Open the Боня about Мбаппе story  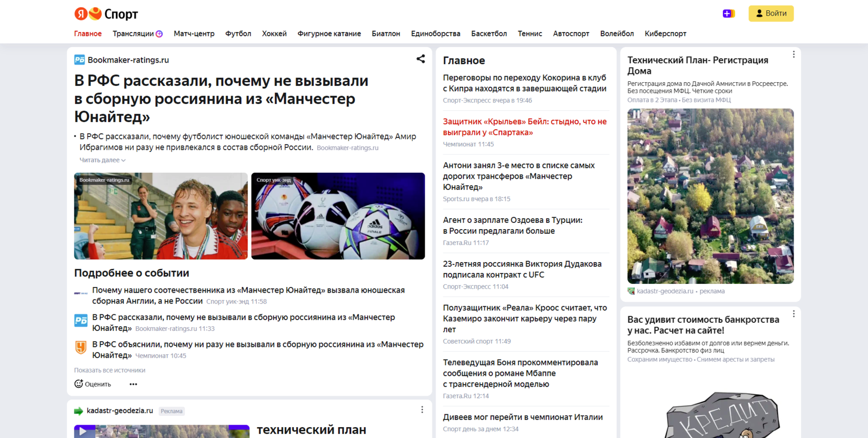click(x=520, y=373)
